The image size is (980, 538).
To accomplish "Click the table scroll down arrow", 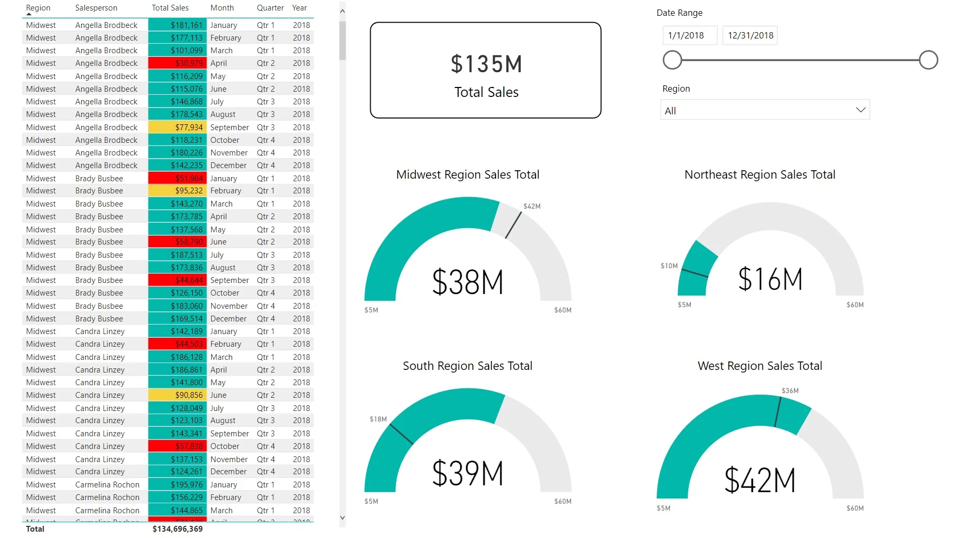I will click(342, 518).
